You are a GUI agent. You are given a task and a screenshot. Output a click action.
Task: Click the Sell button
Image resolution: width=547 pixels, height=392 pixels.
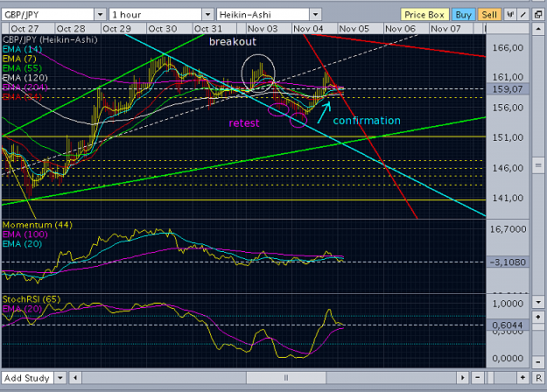click(x=489, y=15)
